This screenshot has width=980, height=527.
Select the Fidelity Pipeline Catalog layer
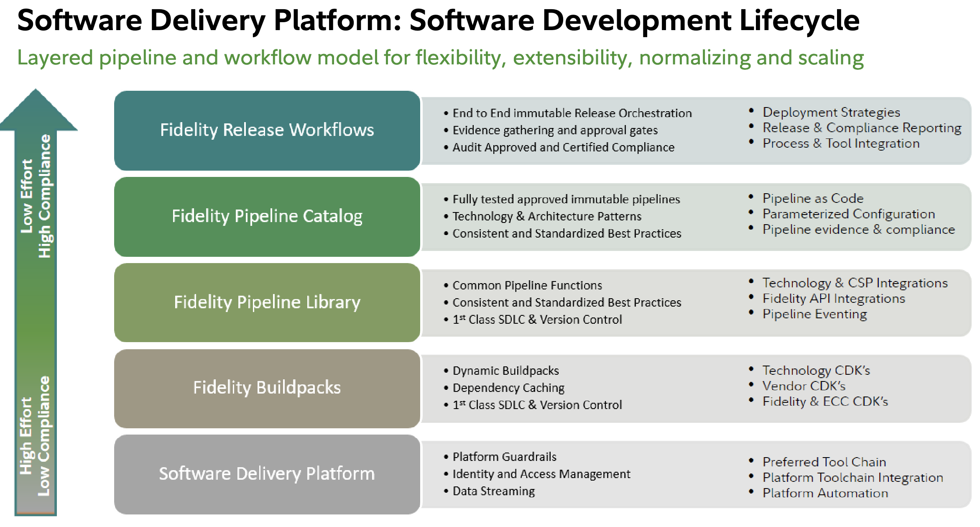(x=267, y=216)
